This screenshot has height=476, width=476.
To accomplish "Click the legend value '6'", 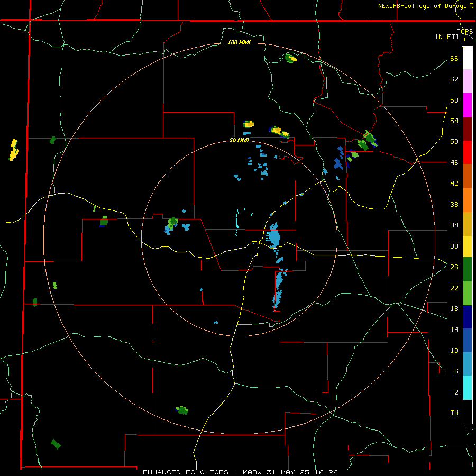I will (456, 371).
